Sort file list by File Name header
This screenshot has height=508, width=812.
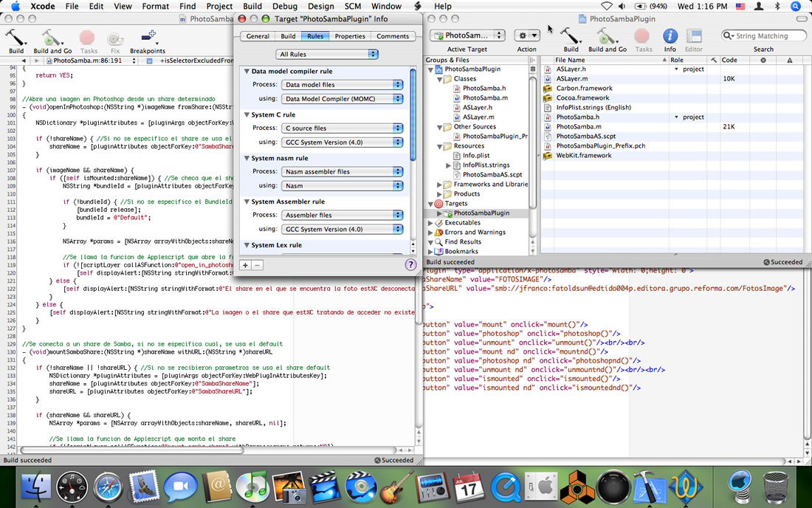[610, 60]
